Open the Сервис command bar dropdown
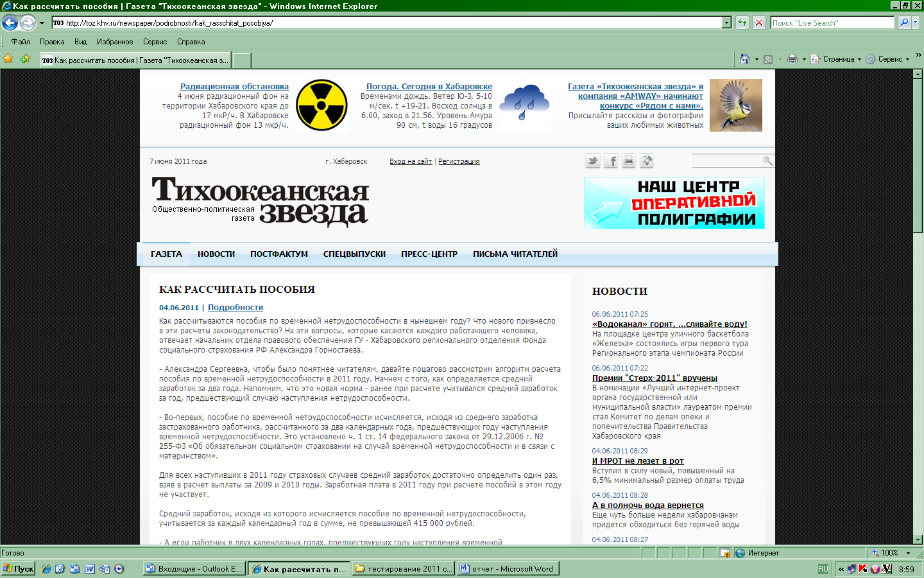Viewport: 924px width, 578px height. (888, 59)
